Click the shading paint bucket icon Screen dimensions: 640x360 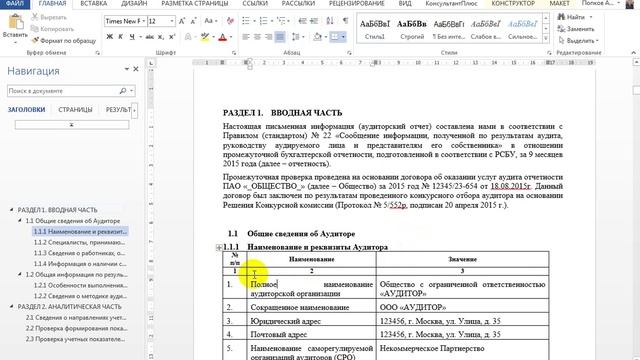(317, 37)
